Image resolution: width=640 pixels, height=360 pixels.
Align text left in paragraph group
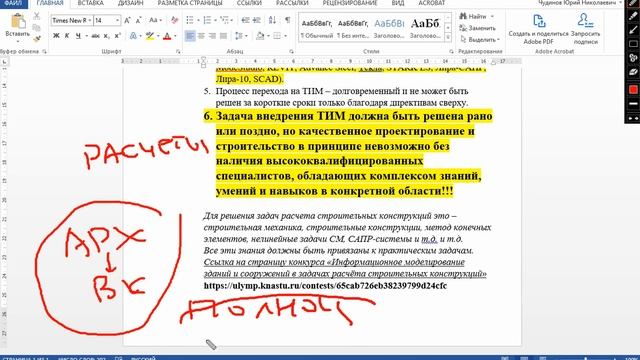[x=190, y=36]
